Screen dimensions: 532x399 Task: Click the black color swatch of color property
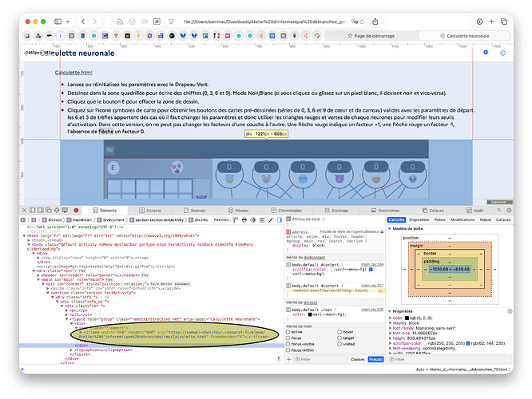(407, 318)
